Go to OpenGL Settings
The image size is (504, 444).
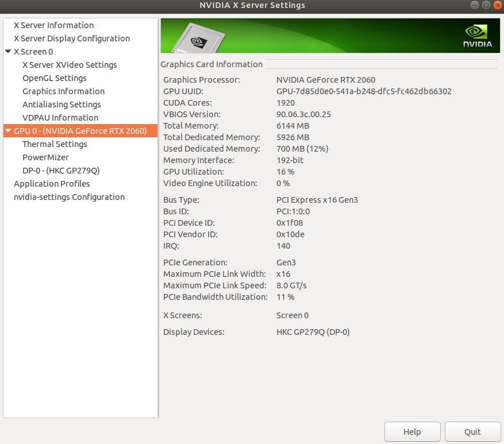55,78
